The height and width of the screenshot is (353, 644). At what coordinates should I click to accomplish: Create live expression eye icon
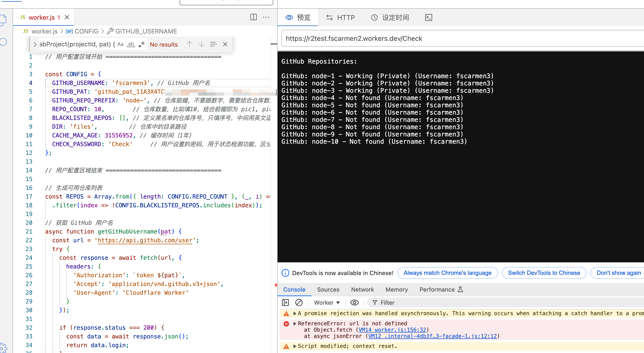354,303
